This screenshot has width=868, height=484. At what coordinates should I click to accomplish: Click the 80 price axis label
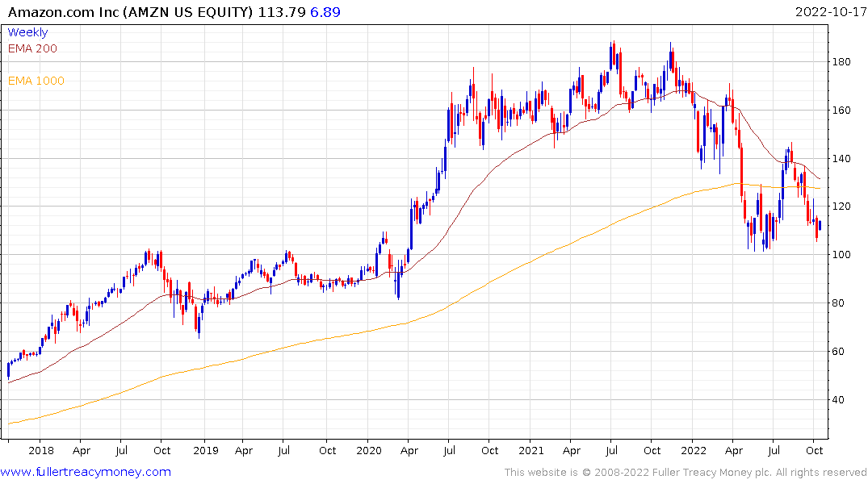[x=838, y=303]
